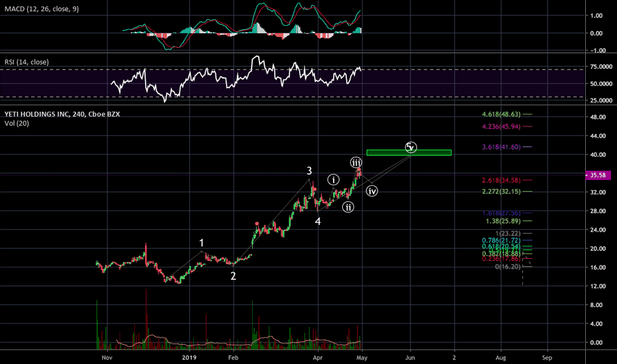Click Fibonacci level 1(23.22)

(508, 234)
